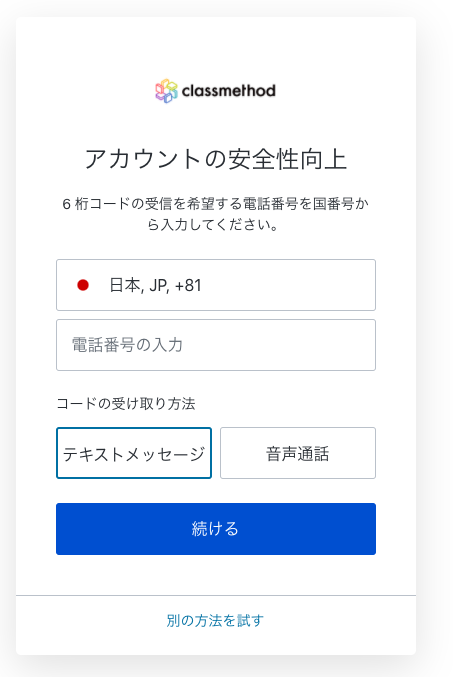This screenshot has height=677, width=453.
Task: Open the 日本, JP, +81 country selector
Action: tap(216, 285)
